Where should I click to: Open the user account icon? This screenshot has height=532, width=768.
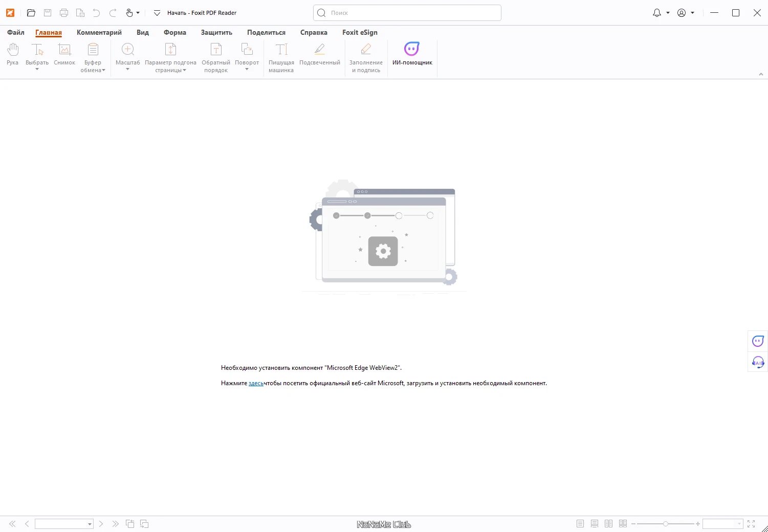[682, 13]
